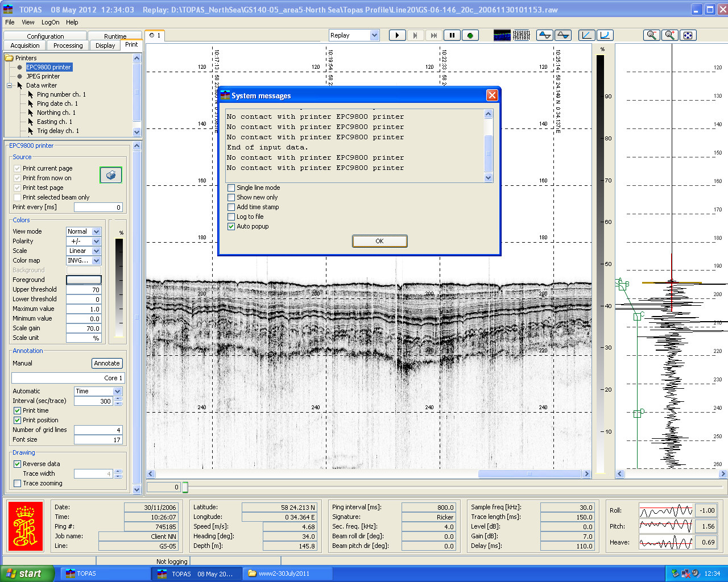Collapse the Data writer tree node

10,85
